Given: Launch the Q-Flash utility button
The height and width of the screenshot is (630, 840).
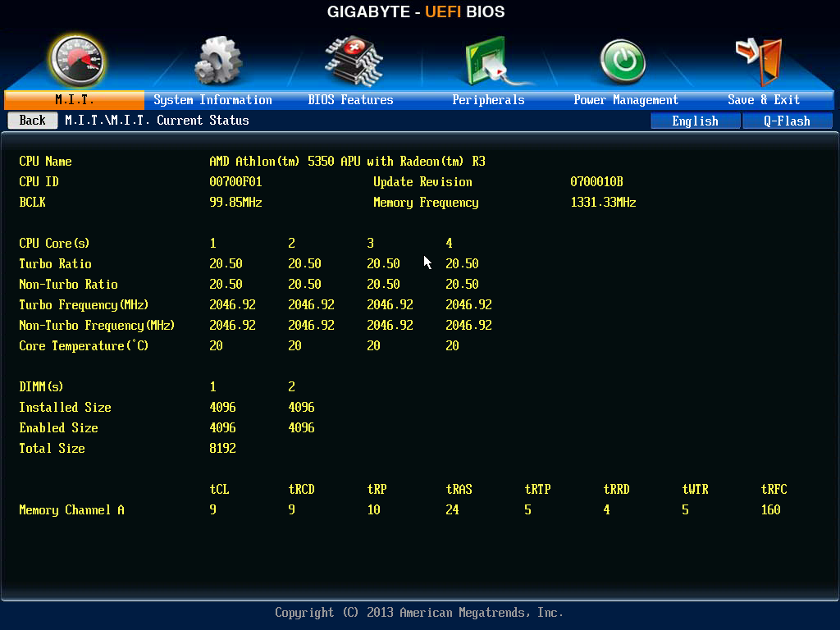Looking at the screenshot, I should (787, 121).
